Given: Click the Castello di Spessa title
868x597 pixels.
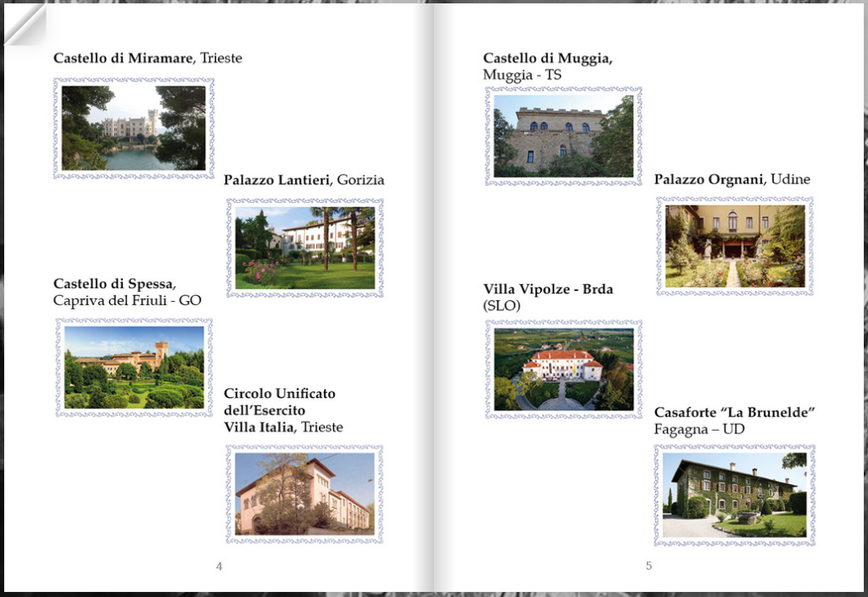Looking at the screenshot, I should [114, 283].
